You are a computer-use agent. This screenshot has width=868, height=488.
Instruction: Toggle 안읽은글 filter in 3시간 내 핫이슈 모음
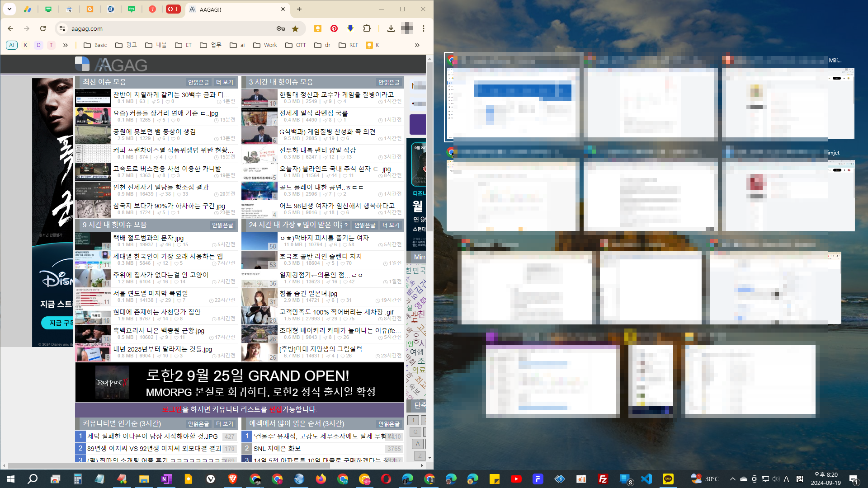click(389, 82)
